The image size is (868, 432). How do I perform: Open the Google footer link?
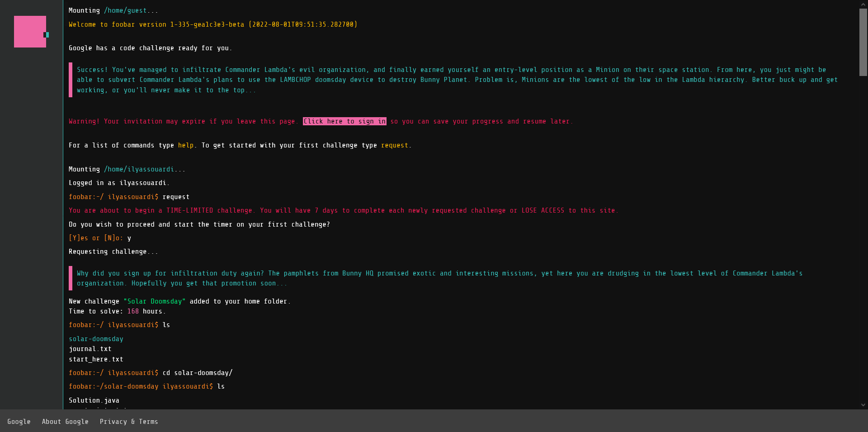click(19, 422)
